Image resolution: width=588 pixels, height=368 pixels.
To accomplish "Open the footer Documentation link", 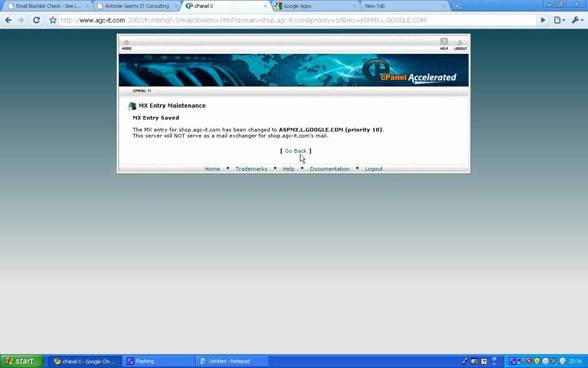I will pyautogui.click(x=330, y=169).
